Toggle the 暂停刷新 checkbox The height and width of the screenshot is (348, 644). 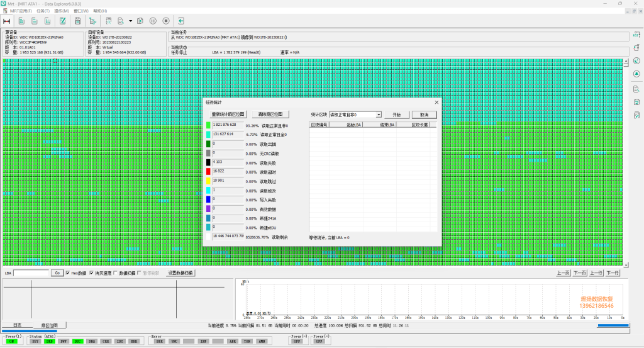(139, 273)
